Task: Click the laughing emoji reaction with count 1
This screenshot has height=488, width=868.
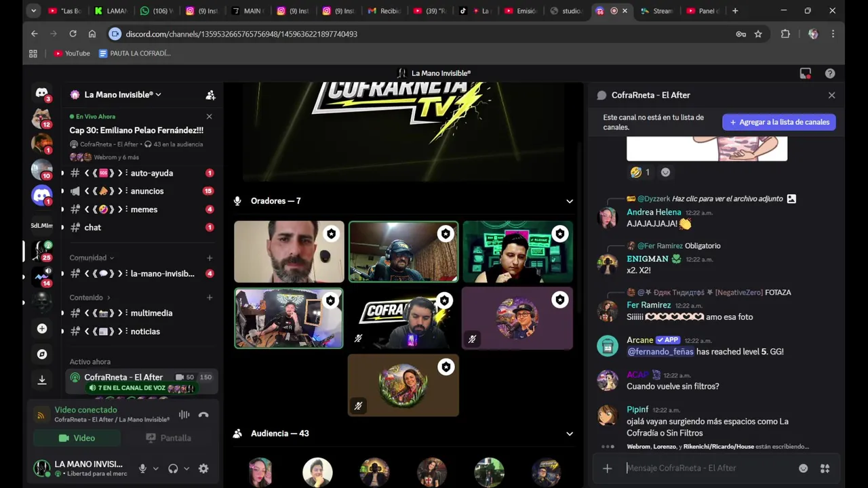Action: click(639, 172)
